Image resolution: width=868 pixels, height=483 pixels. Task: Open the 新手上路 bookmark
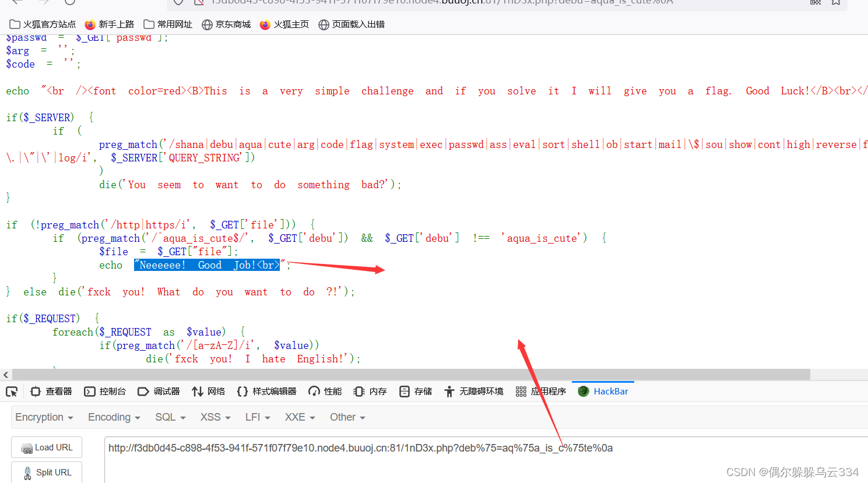110,24
